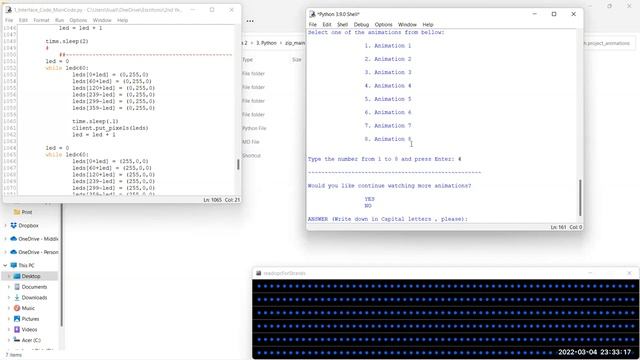Select Dropbox in Explorer navigation pane

pyautogui.click(x=28, y=225)
